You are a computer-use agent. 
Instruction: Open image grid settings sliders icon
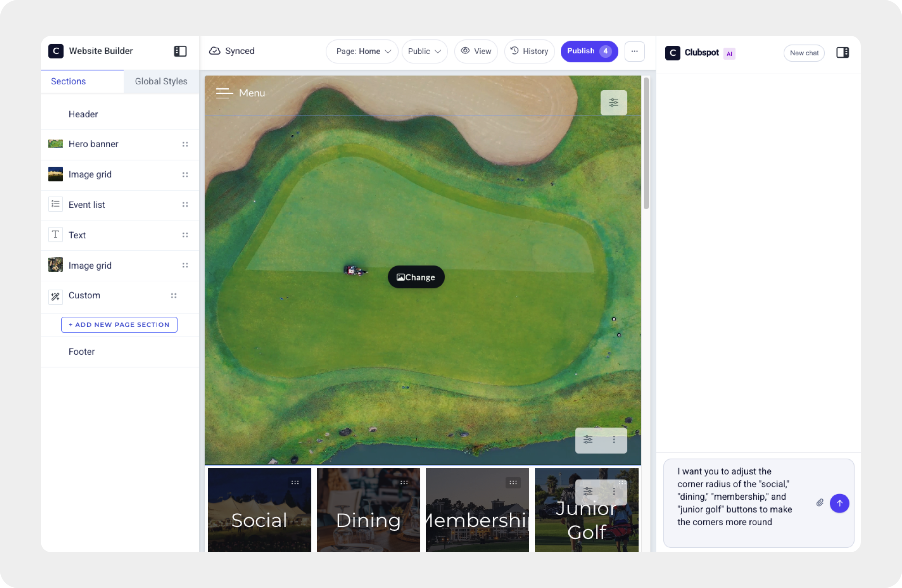coord(588,491)
